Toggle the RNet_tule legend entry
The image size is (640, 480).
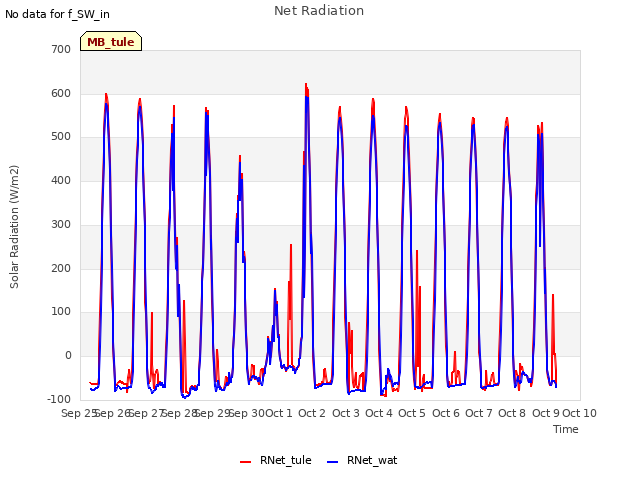point(276,460)
